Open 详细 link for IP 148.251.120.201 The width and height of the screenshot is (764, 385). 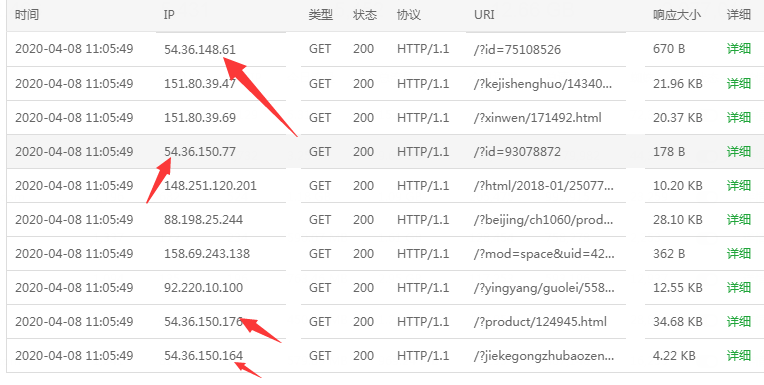(x=739, y=186)
